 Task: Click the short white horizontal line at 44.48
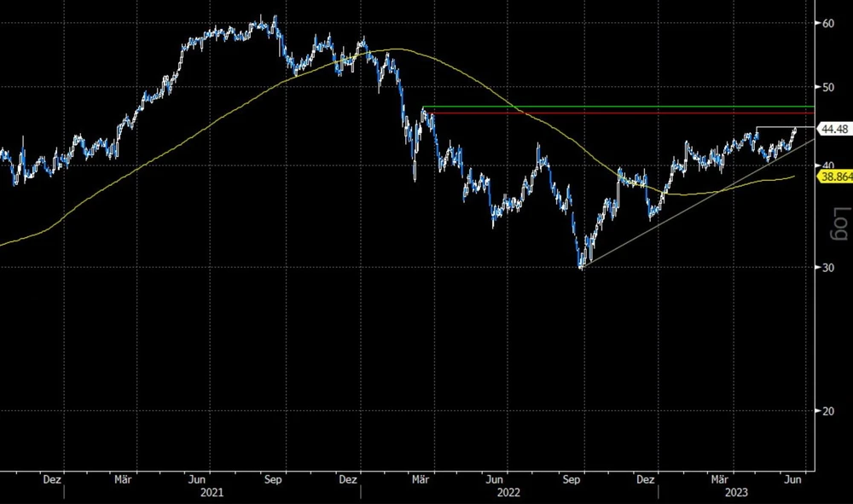[x=775, y=128]
